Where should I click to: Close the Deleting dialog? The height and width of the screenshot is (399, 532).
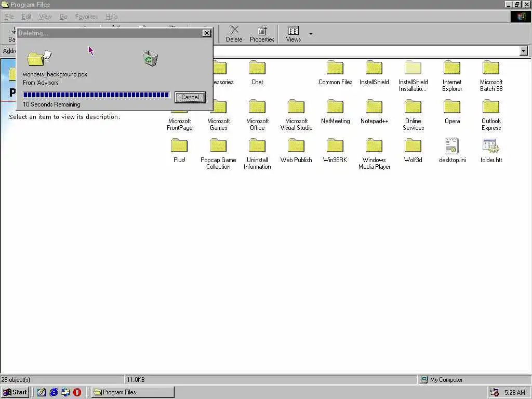click(x=206, y=33)
